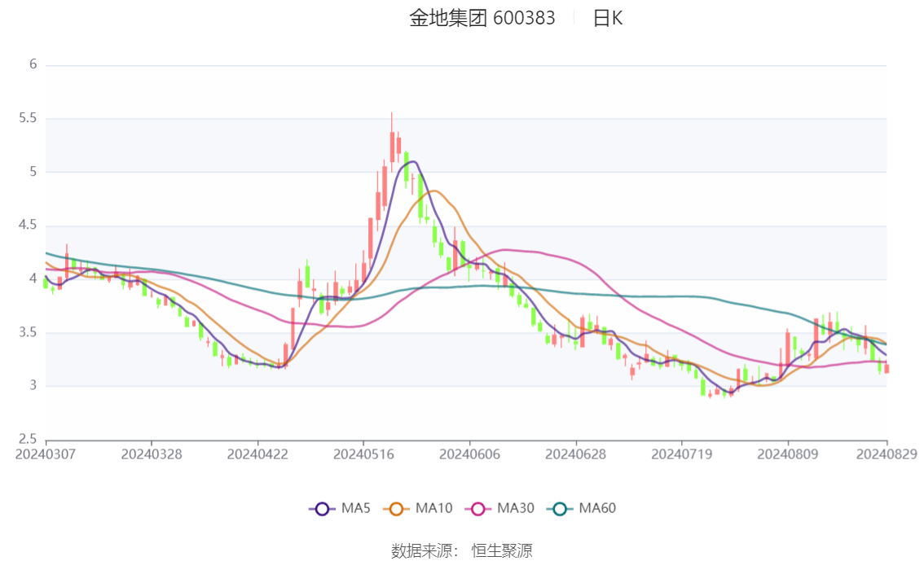Select the date label 20240719
Viewport: 924px width, 561px height.
[682, 454]
